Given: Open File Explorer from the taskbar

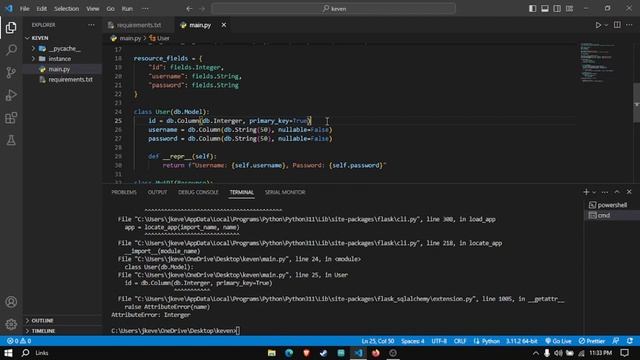Looking at the screenshot, I should tap(271, 353).
